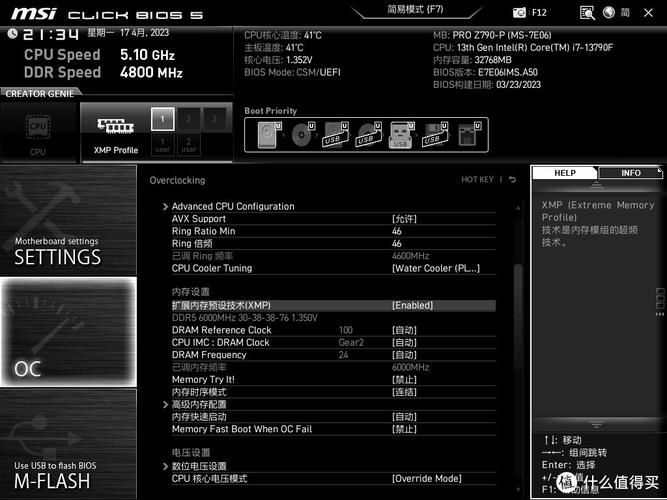This screenshot has height=500, width=667.
Task: Open the BIOS search magnifier icon
Action: click(x=587, y=13)
